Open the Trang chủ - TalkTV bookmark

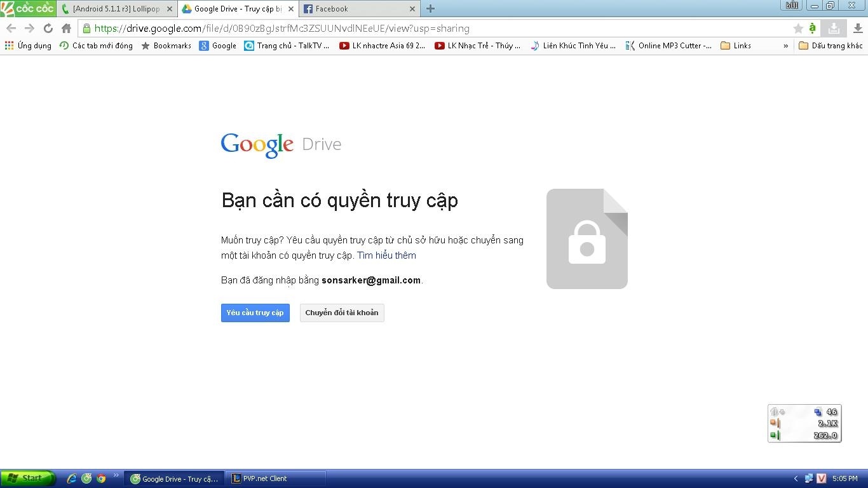pyautogui.click(x=287, y=46)
